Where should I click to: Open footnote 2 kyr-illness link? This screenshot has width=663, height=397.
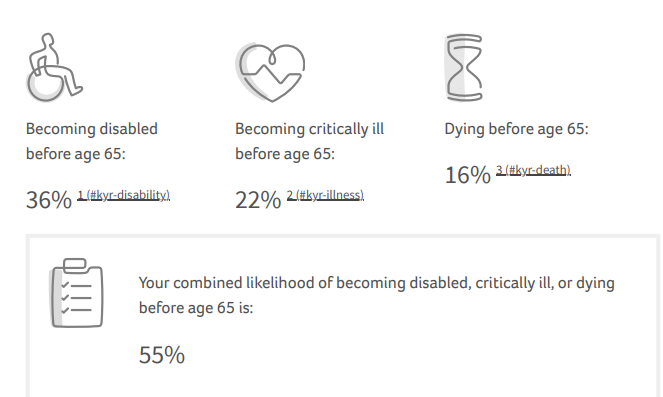(325, 195)
